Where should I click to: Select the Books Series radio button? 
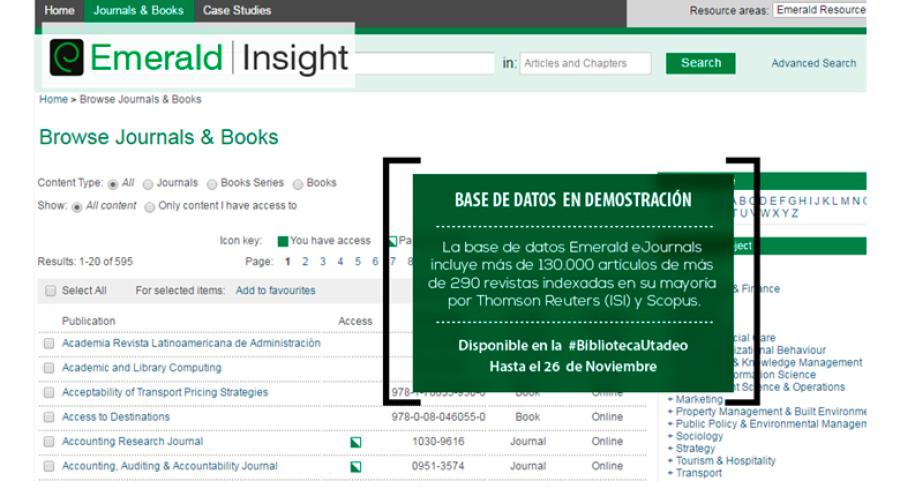tap(212, 184)
